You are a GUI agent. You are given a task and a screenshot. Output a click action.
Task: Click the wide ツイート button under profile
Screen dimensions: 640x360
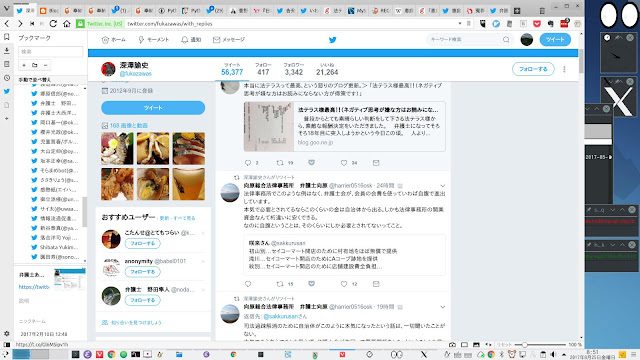click(x=153, y=108)
